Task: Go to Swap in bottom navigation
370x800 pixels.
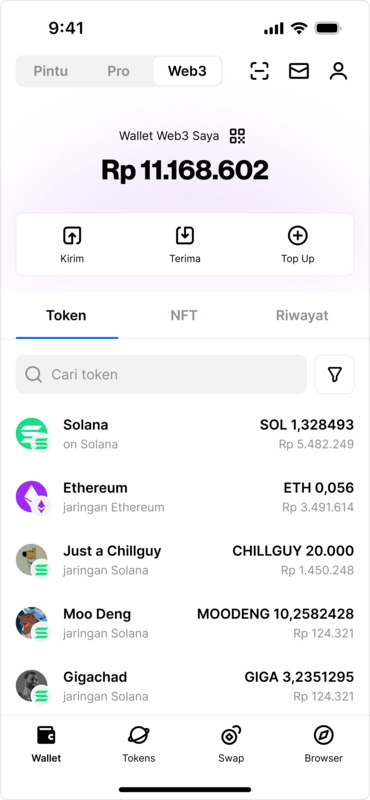Action: pos(231,744)
